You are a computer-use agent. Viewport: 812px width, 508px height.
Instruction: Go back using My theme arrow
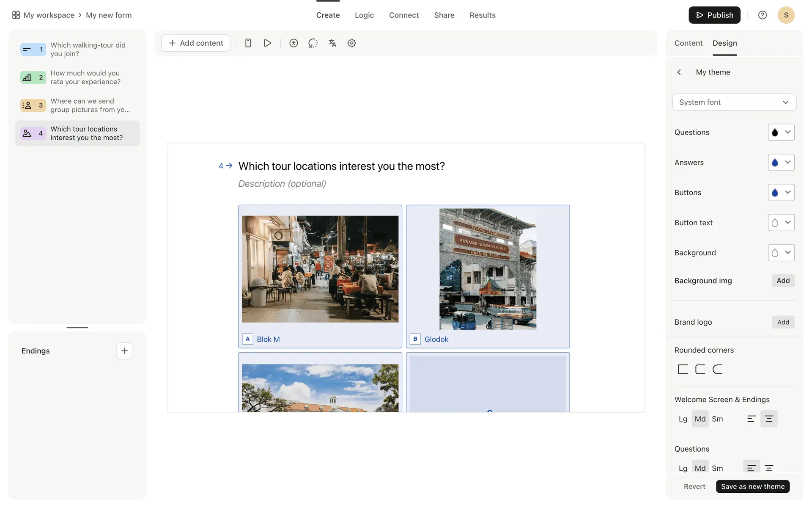pyautogui.click(x=679, y=72)
